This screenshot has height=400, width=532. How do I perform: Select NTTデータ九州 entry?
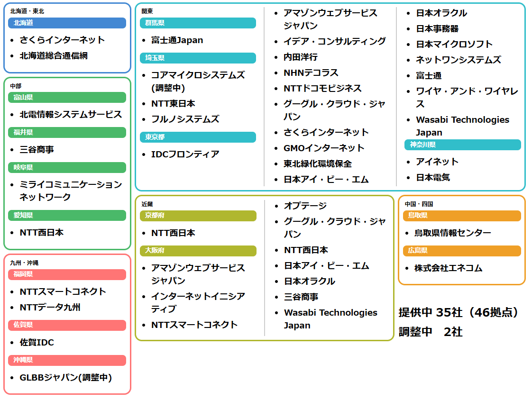(50, 308)
